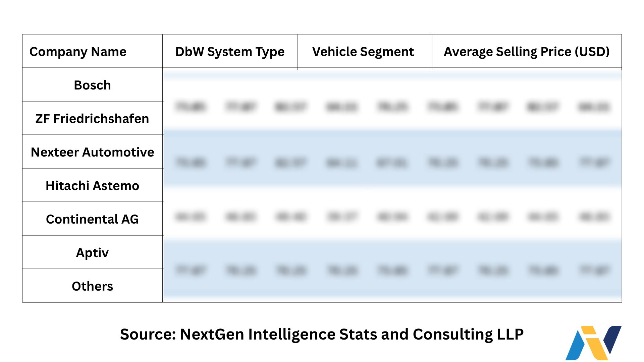This screenshot has width=644, height=362.
Task: Select the Hitachi Astemo cell
Action: click(x=92, y=186)
